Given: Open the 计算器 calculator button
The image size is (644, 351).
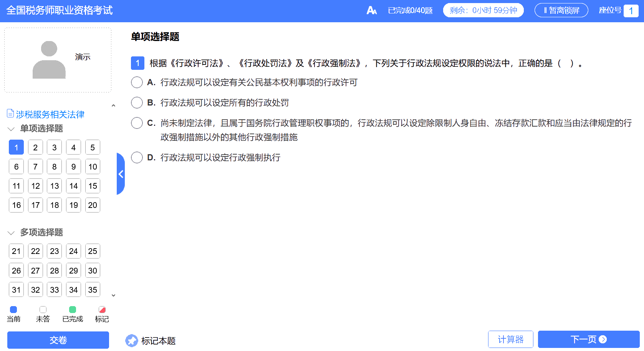Looking at the screenshot, I should [510, 339].
